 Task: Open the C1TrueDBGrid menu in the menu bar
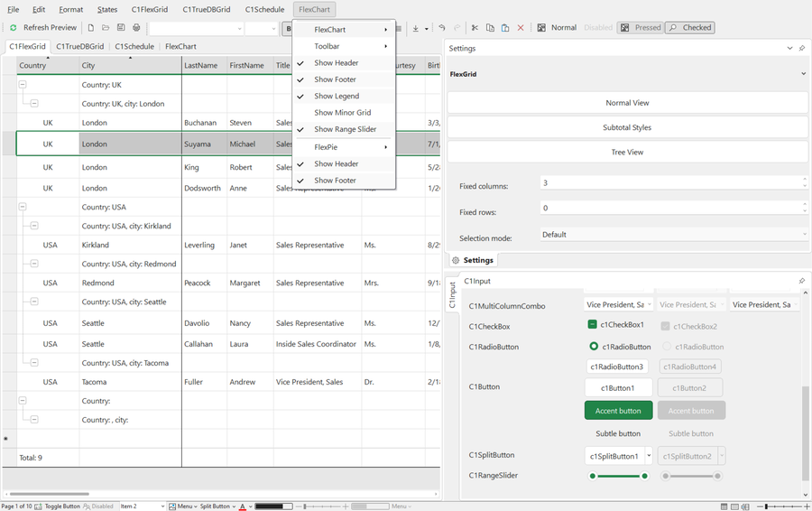click(x=206, y=9)
